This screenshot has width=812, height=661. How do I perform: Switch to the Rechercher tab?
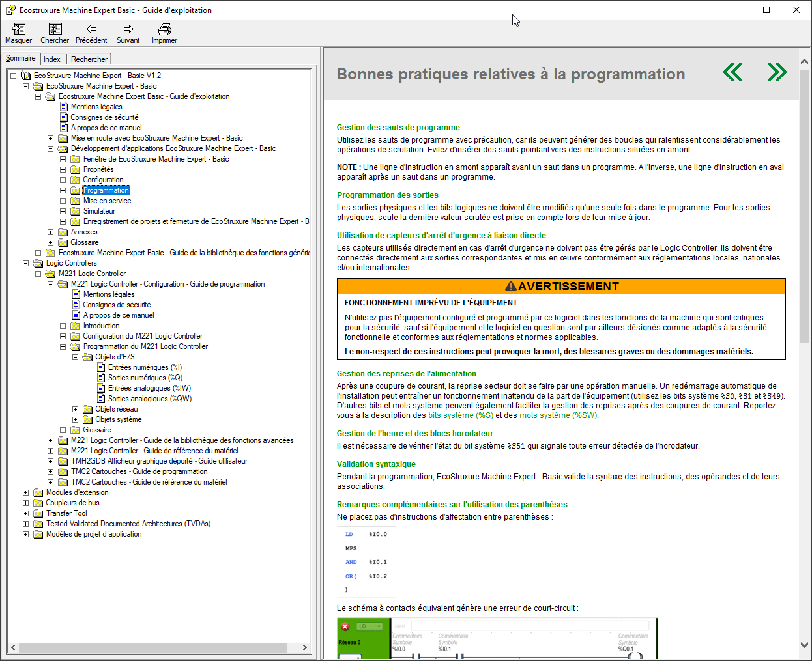pos(89,59)
